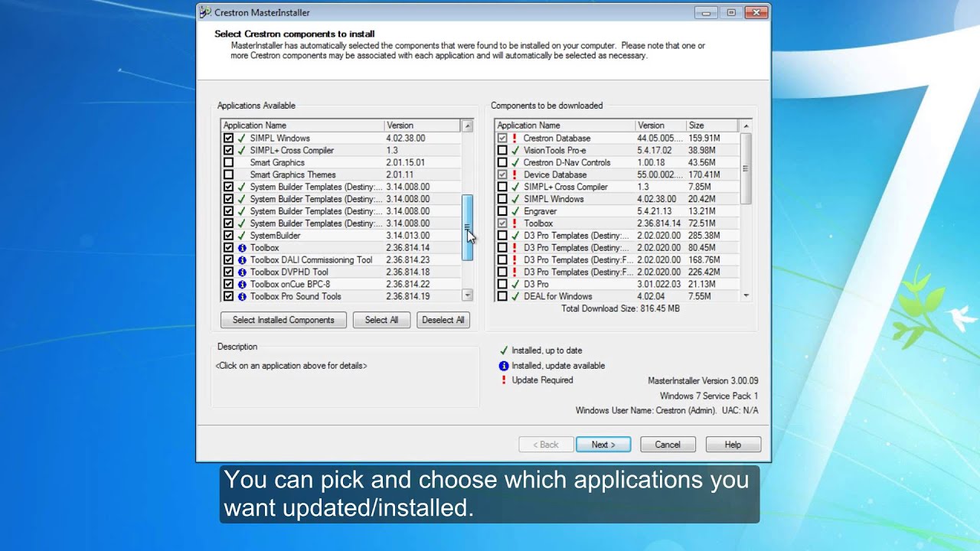Proceed with the Next button
The height and width of the screenshot is (551, 980).
click(603, 445)
